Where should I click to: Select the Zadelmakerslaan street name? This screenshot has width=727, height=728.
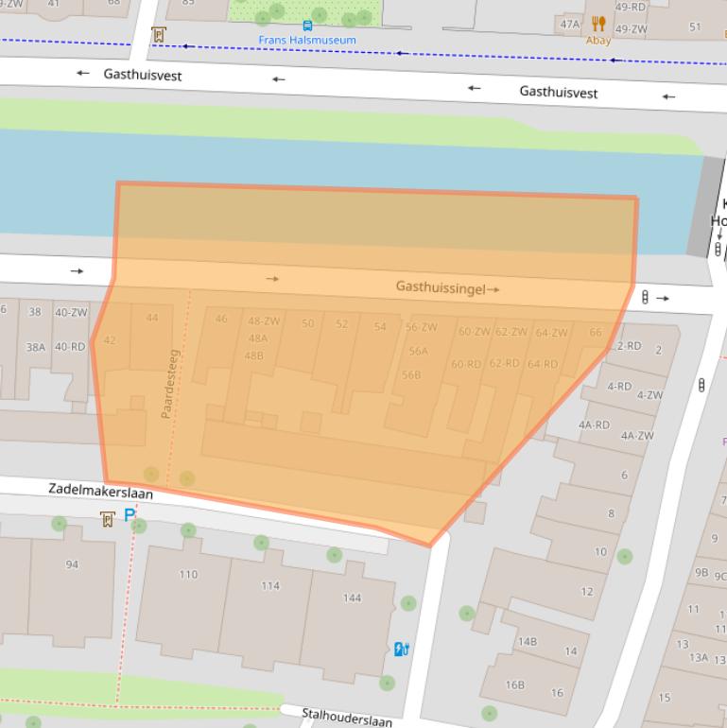[x=100, y=491]
